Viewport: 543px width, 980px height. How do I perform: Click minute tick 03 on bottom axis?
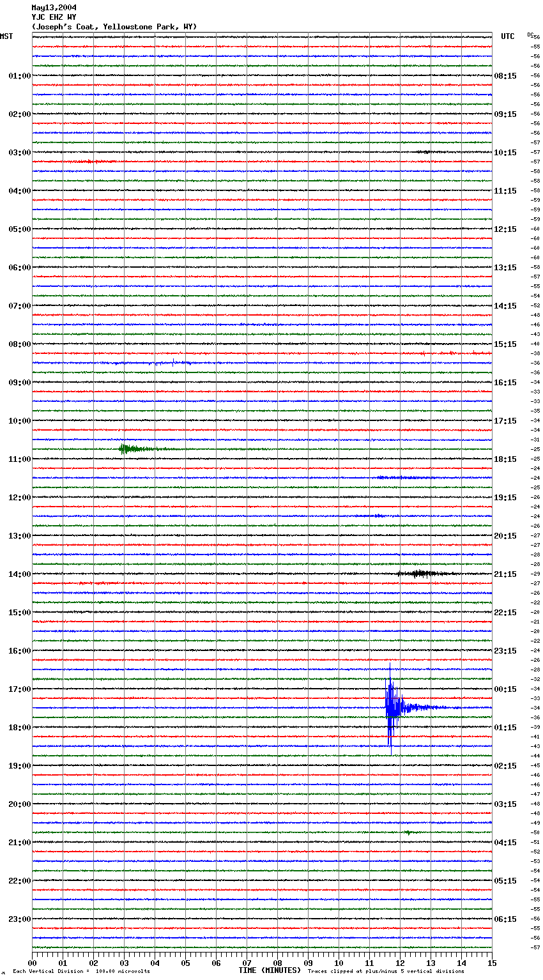pos(124,963)
